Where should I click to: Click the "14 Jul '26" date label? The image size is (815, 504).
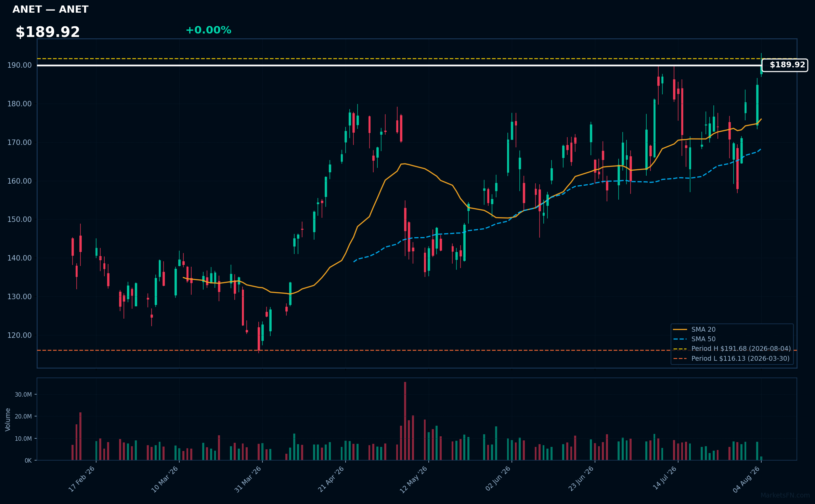tap(665, 478)
